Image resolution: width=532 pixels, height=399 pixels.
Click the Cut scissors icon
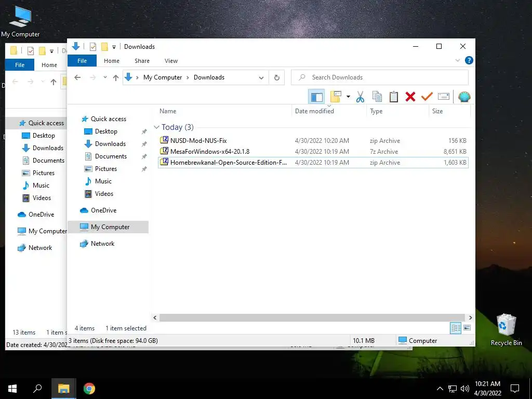[x=361, y=97]
